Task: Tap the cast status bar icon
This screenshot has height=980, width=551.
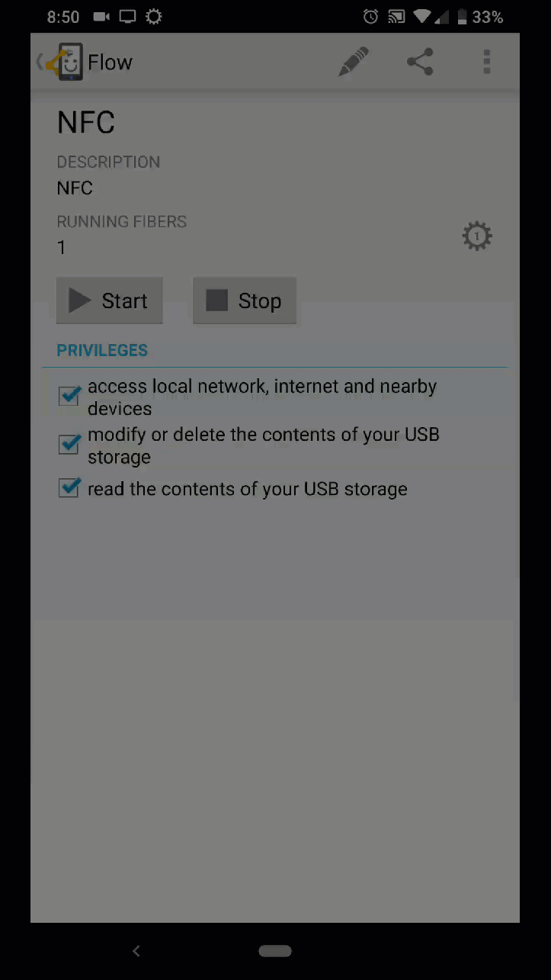Action: [396, 16]
